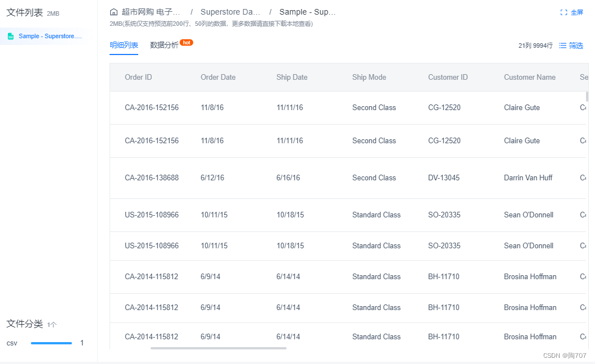This screenshot has width=595, height=364.
Task: Click the preview limit notice about 200行
Action: tap(211, 24)
